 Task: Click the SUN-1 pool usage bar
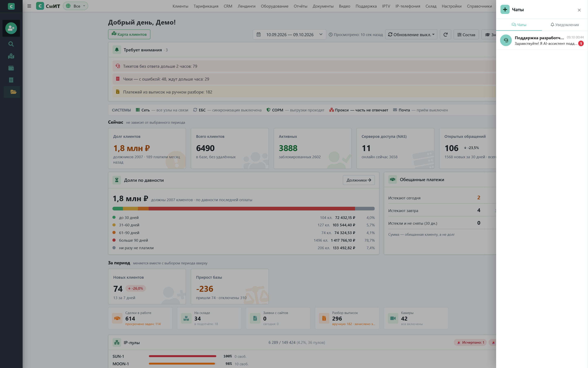(183, 356)
